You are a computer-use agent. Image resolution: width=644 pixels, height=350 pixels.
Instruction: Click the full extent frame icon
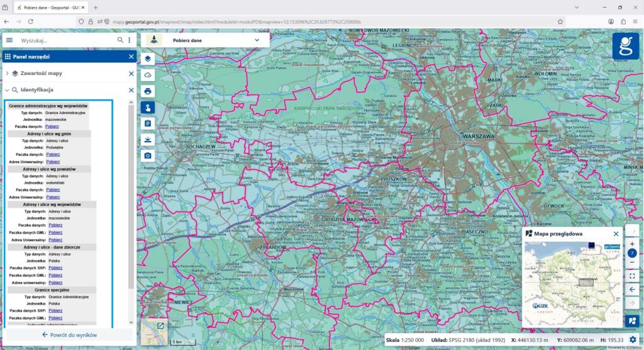[632, 276]
